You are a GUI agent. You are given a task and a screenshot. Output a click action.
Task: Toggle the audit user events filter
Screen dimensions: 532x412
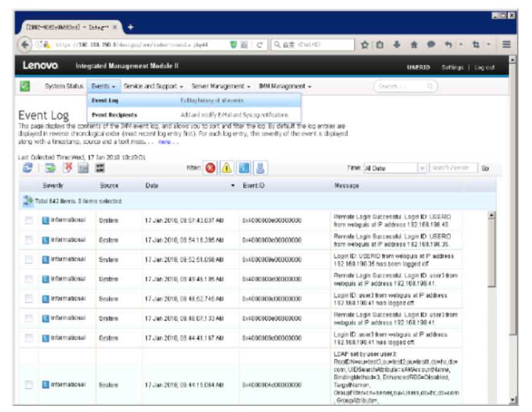[260, 168]
